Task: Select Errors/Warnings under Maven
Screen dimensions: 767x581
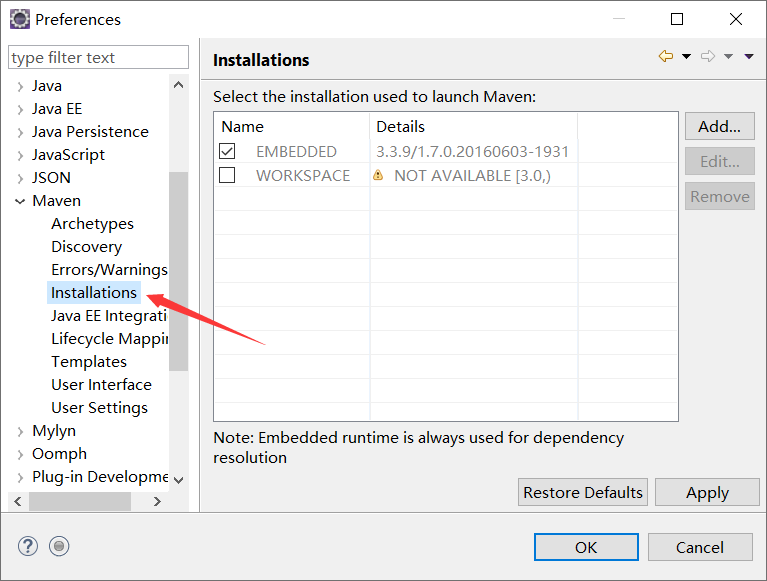Action: tap(110, 270)
